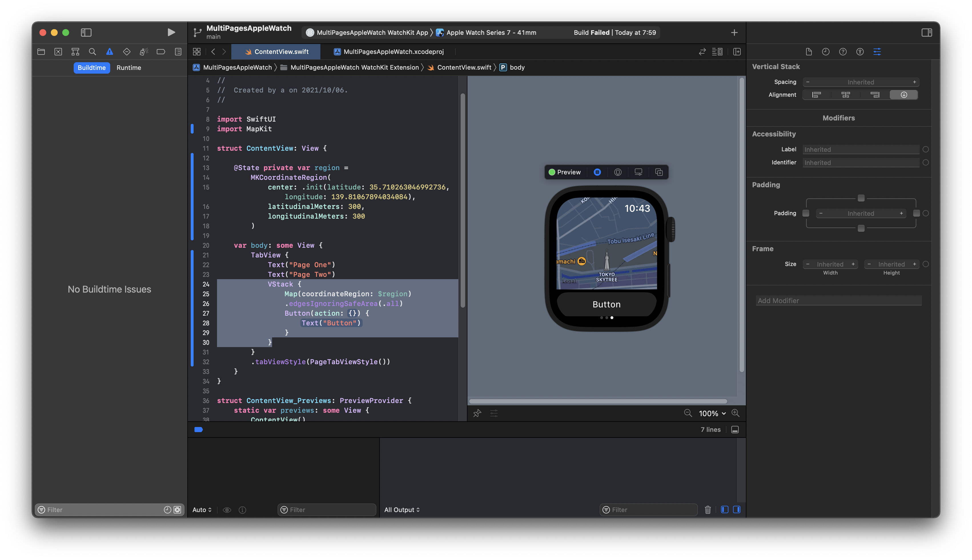972x560 pixels.
Task: Show the Accessibility inspector
Action: [860, 52]
